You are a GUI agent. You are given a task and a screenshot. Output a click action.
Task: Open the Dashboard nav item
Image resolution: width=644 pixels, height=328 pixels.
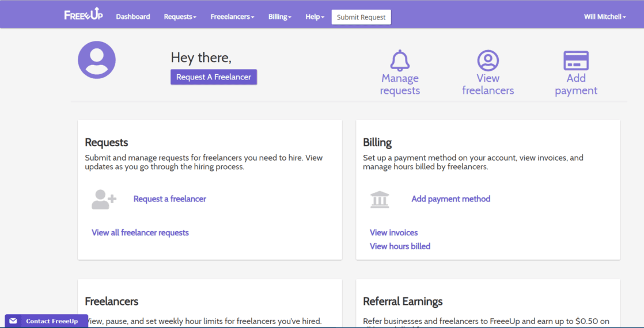[x=133, y=17]
